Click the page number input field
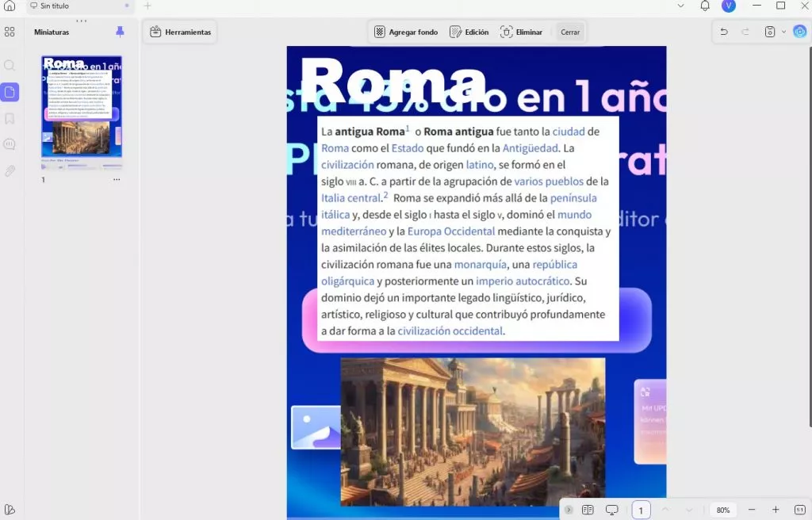This screenshot has width=812, height=520. coord(641,510)
